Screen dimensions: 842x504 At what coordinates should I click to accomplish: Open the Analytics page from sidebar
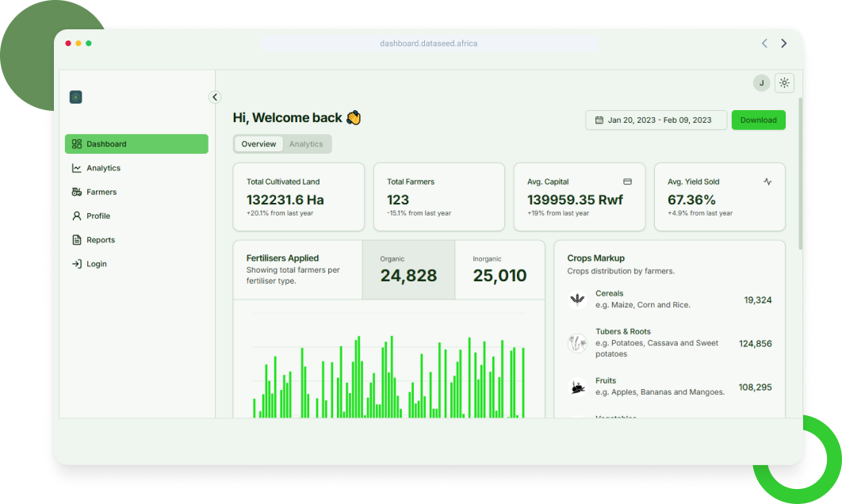tap(103, 168)
